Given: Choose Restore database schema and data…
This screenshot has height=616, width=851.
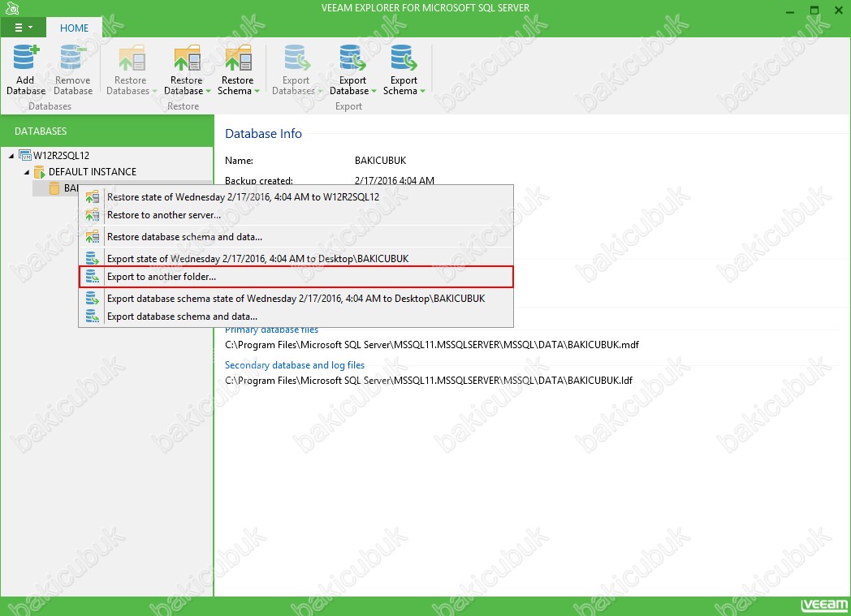Looking at the screenshot, I should (x=296, y=236).
